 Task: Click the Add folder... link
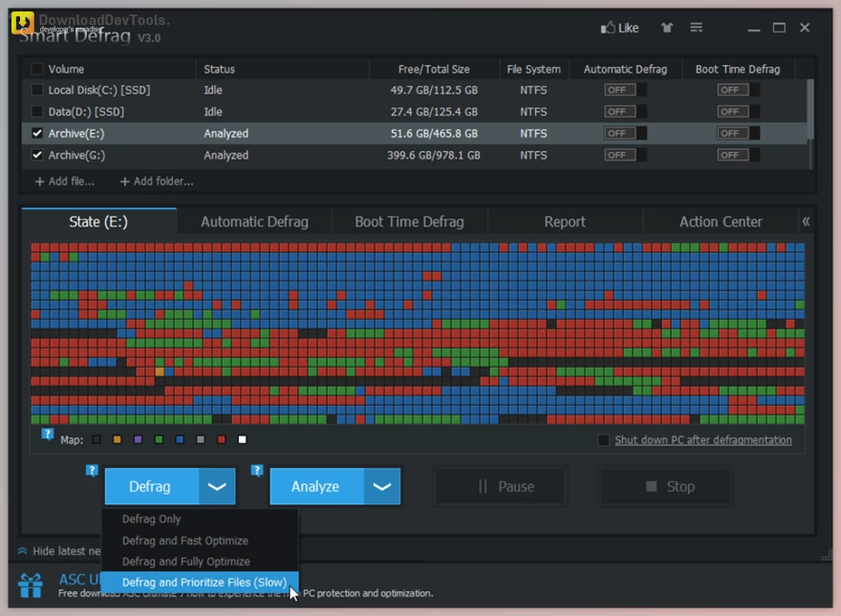(163, 181)
